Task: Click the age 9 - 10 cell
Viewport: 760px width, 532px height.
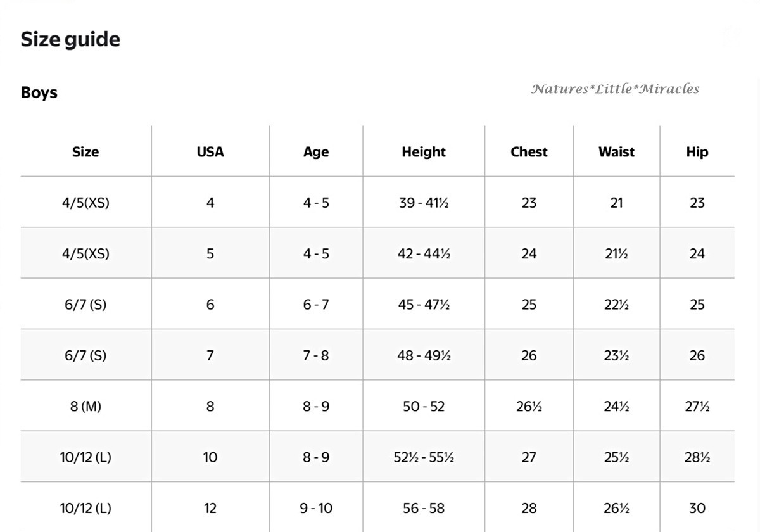Action: click(316, 508)
